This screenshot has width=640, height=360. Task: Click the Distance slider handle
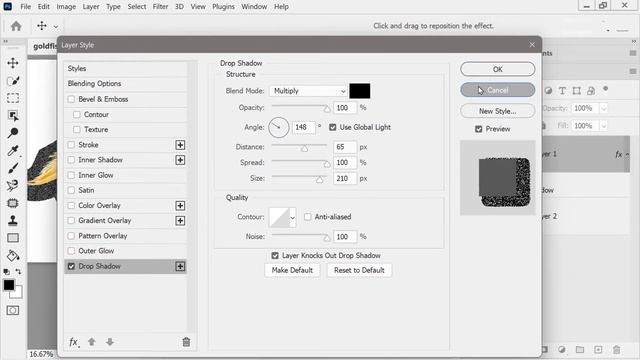[304, 149]
